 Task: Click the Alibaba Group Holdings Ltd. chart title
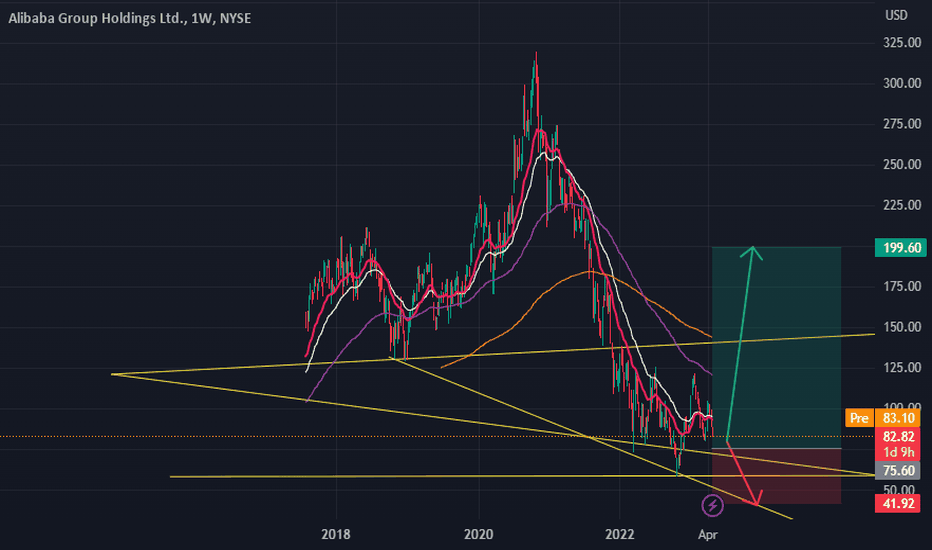[x=130, y=18]
